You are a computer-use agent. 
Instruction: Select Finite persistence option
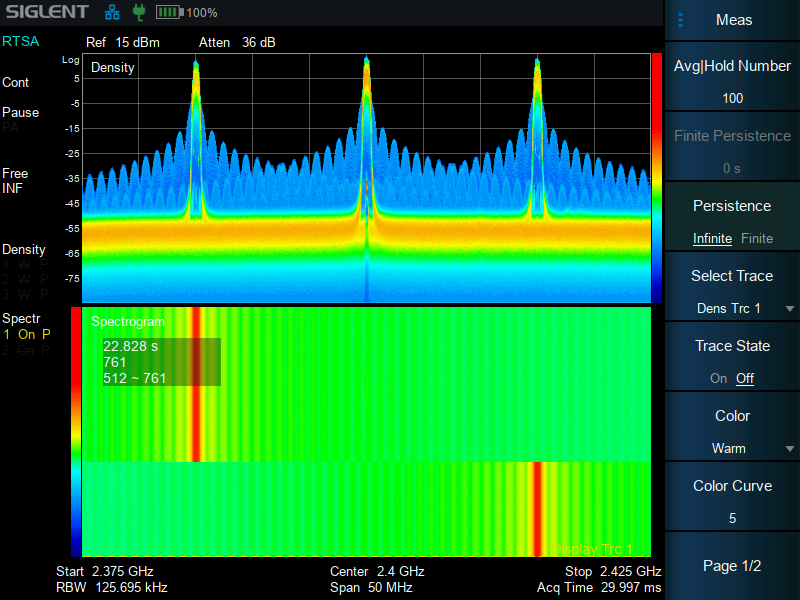click(757, 238)
